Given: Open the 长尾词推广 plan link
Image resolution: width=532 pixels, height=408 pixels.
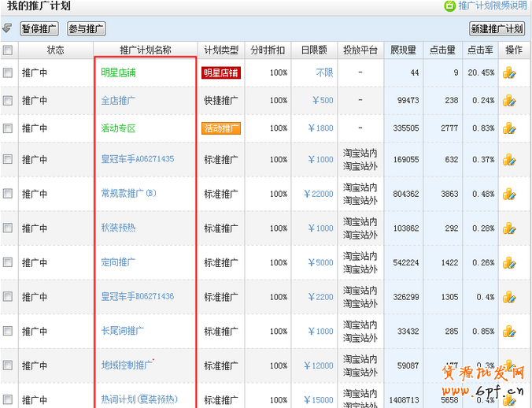Looking at the screenshot, I should [123, 331].
